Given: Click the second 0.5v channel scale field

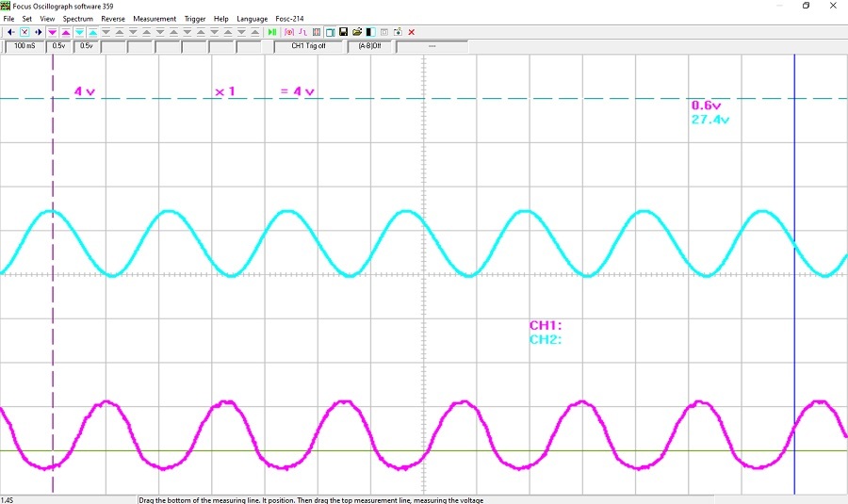Looking at the screenshot, I should [87, 46].
